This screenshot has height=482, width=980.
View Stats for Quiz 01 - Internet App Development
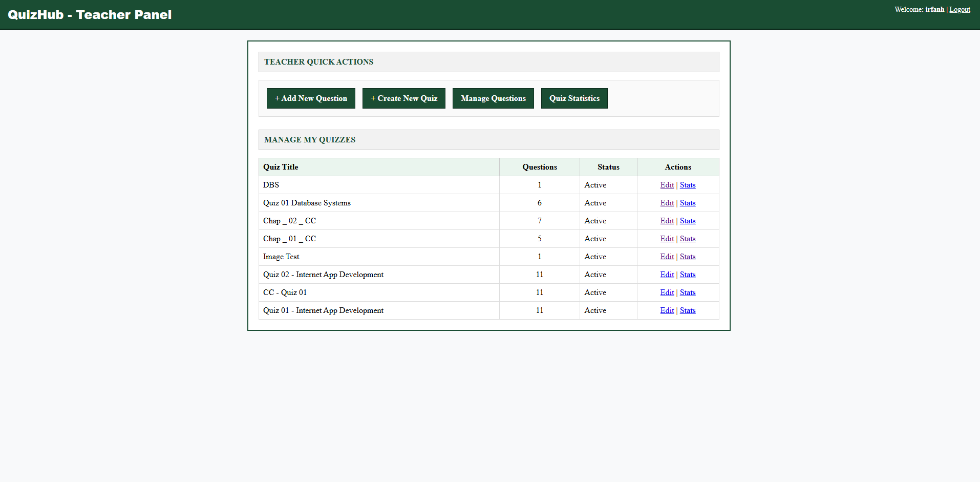point(688,310)
